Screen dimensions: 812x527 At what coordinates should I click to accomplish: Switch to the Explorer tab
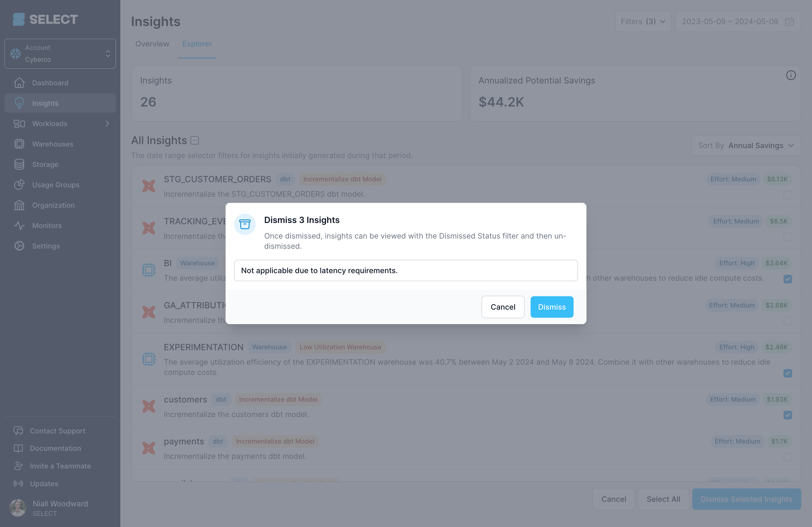coord(197,44)
